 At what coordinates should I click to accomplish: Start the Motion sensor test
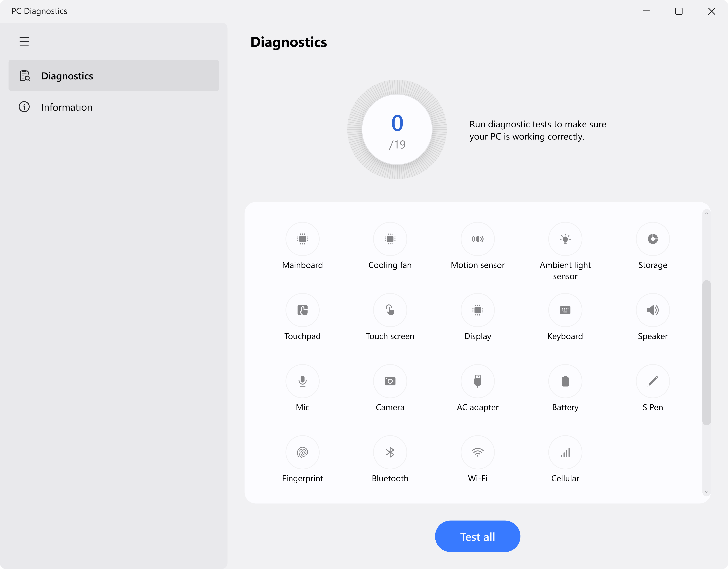click(477, 239)
